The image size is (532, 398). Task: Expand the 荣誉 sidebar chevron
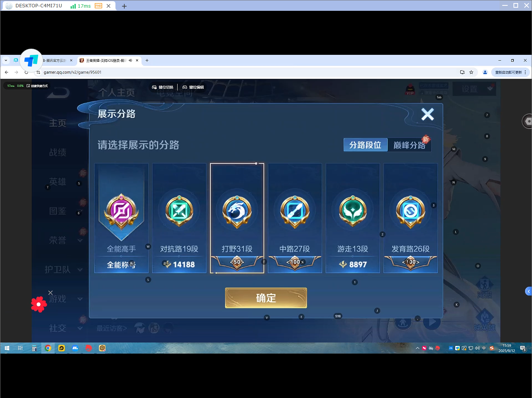tap(80, 240)
